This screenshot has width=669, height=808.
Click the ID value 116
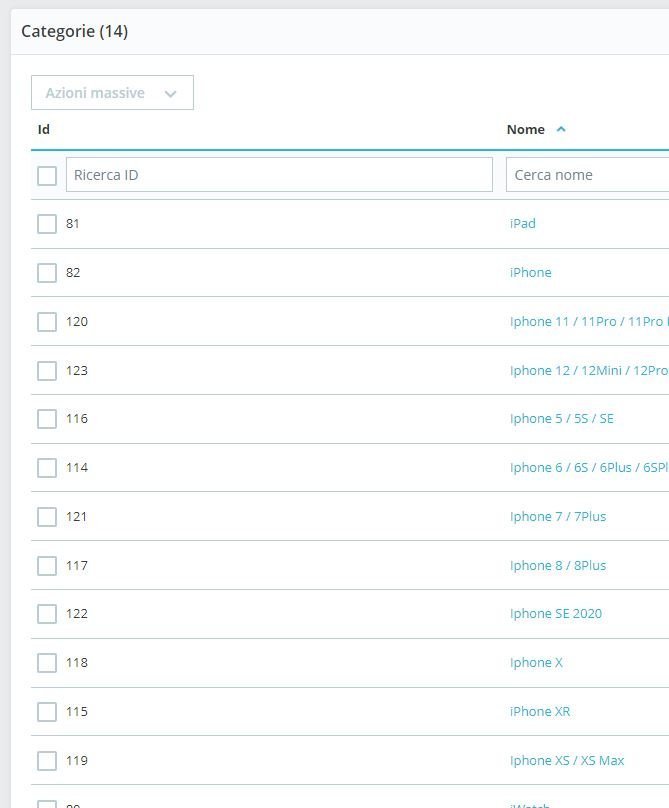tap(77, 418)
